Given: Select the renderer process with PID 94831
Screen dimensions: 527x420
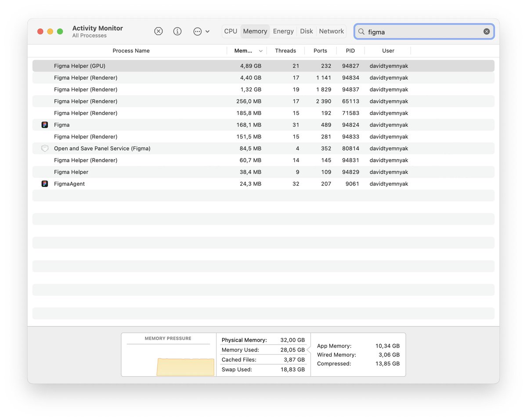Looking at the screenshot, I should point(263,160).
